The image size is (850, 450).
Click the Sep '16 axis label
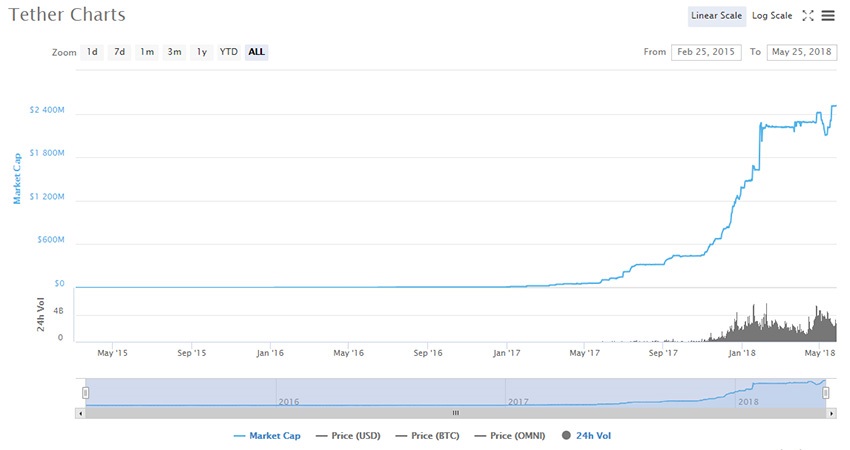(x=428, y=353)
